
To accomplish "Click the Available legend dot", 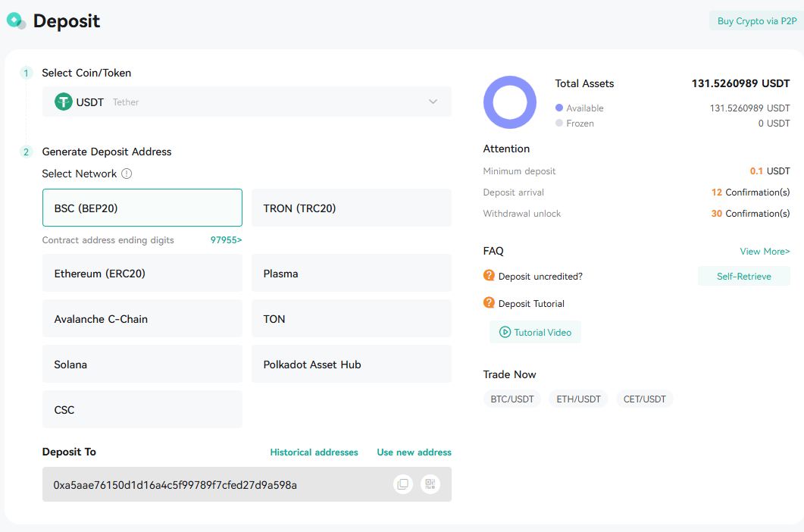I will coord(559,108).
